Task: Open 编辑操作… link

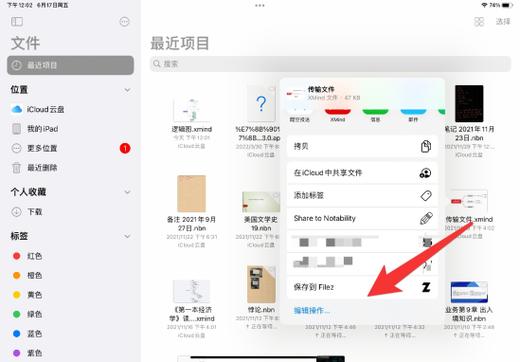Action: click(311, 310)
